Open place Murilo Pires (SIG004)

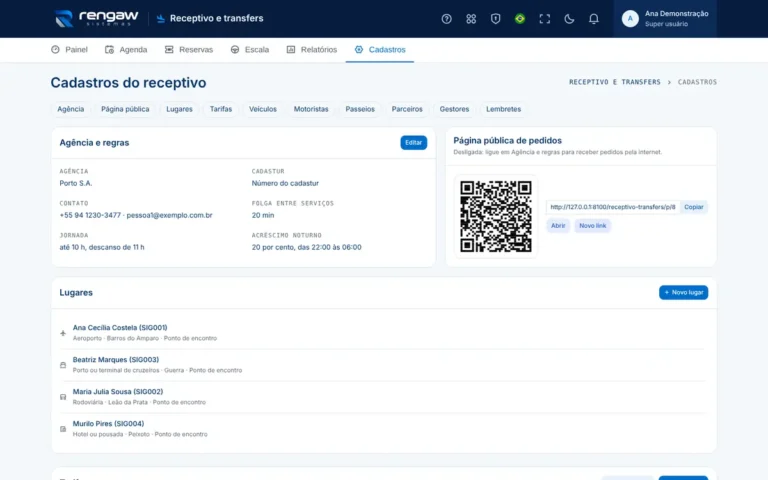108,424
